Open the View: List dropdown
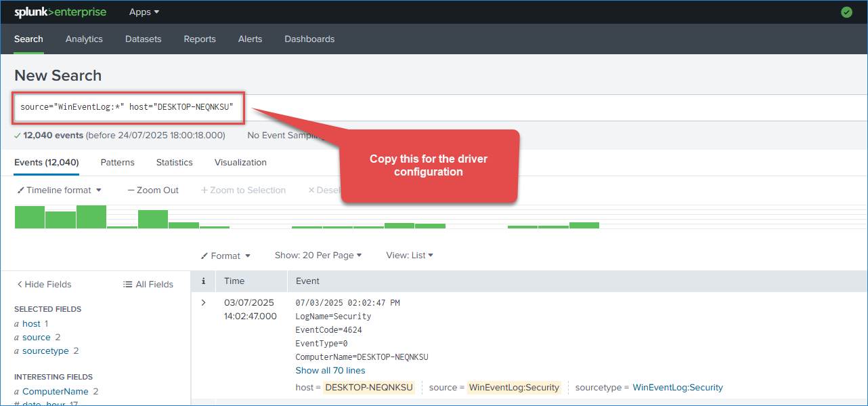Screen dimensions: 868x406 tap(410, 256)
